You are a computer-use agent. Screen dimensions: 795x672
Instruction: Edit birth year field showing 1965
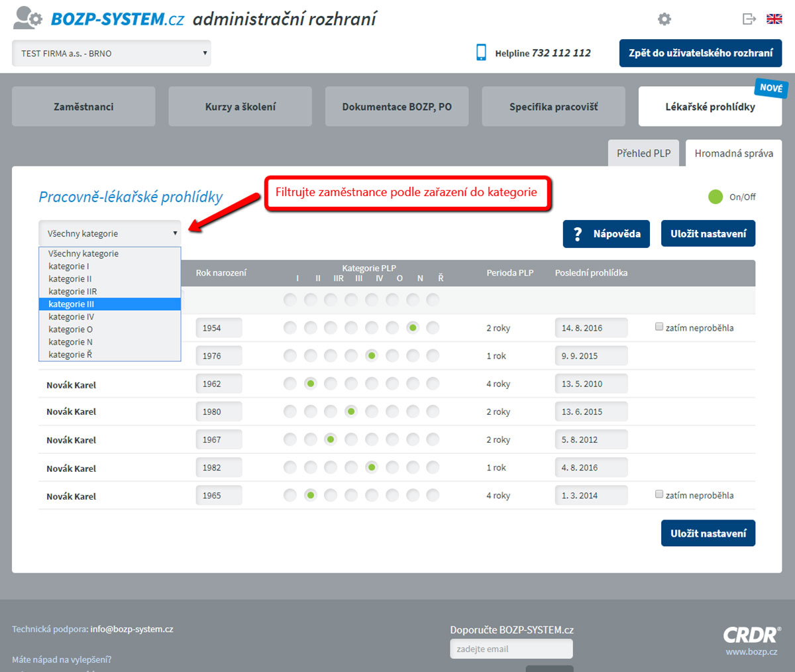219,495
